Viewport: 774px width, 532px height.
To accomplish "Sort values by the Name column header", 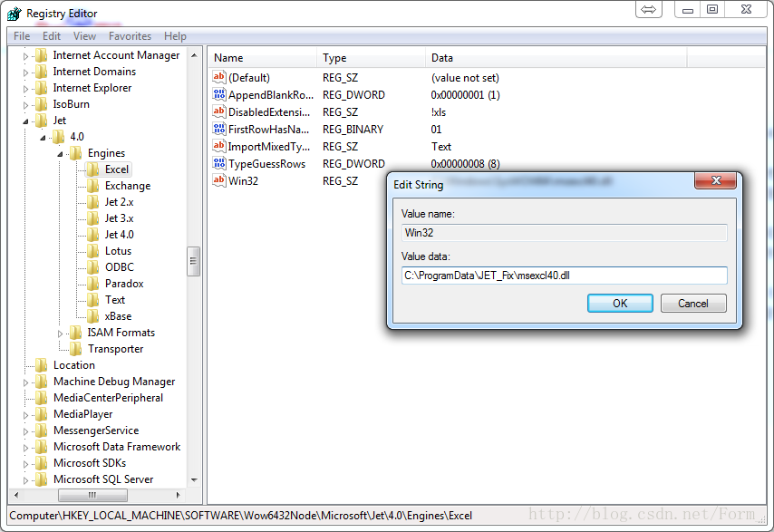I will click(x=263, y=58).
